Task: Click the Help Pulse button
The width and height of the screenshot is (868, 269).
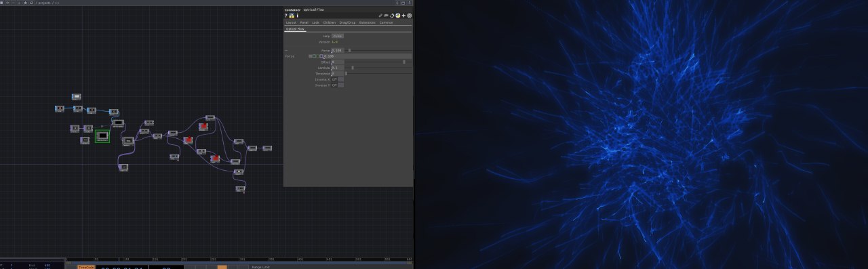Action: (x=338, y=35)
